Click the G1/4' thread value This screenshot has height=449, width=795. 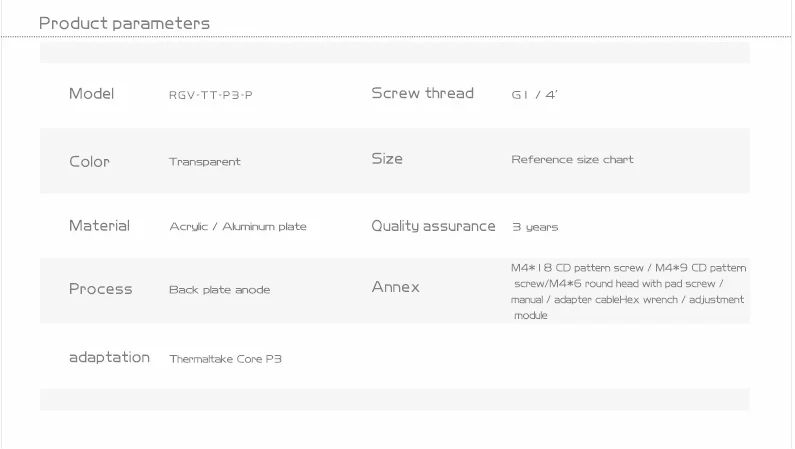click(x=534, y=95)
